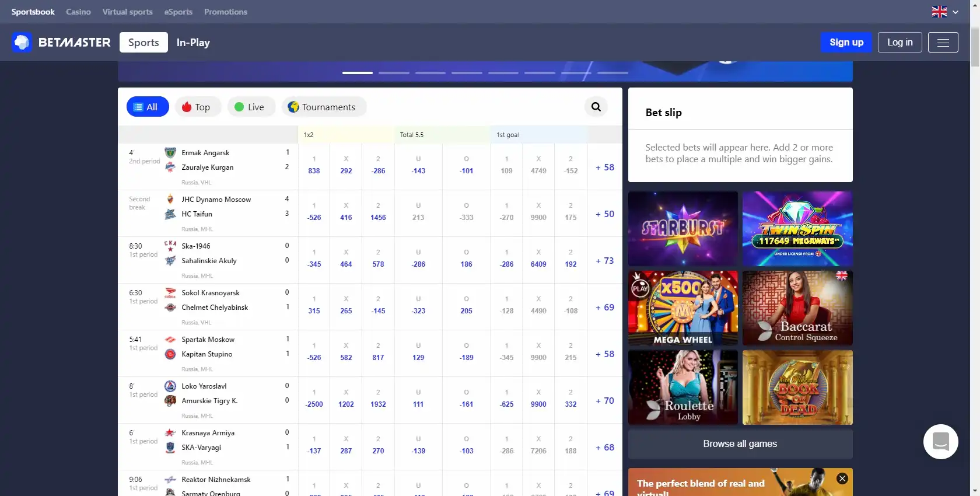
Task: Bet on Ermak Angarsk win at 838
Action: (314, 167)
